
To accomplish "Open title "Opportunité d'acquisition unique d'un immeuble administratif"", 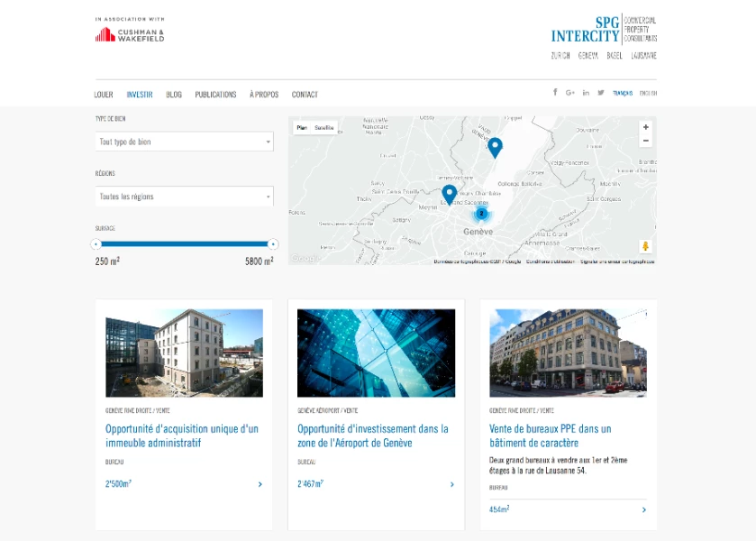I will pos(182,436).
